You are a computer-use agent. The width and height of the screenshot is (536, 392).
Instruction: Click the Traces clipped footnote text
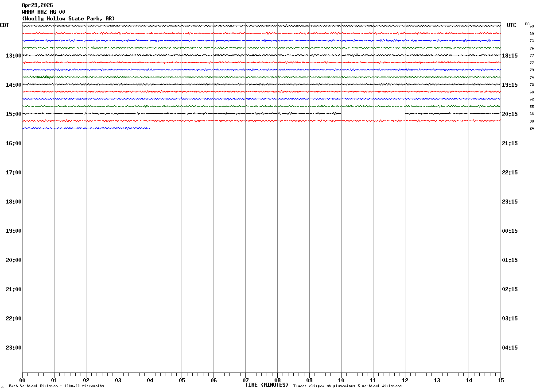coord(347,386)
